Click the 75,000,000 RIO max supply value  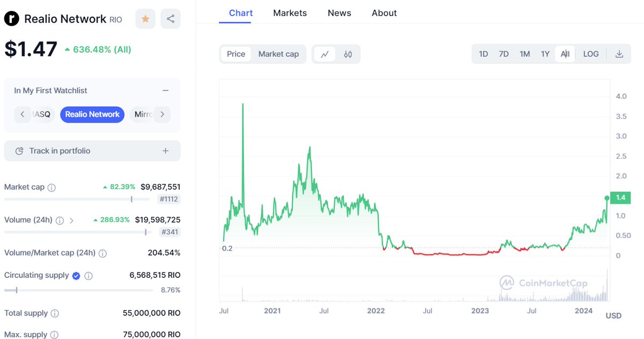153,334
